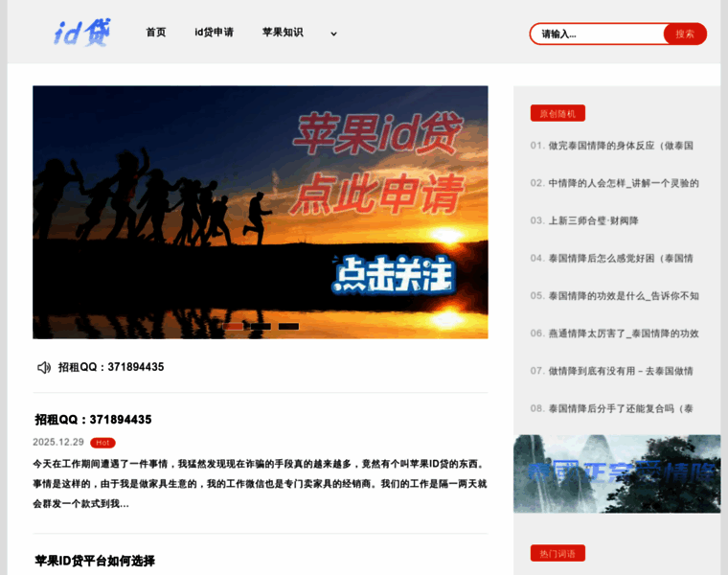Click the id贷 site logo

pyautogui.click(x=82, y=33)
